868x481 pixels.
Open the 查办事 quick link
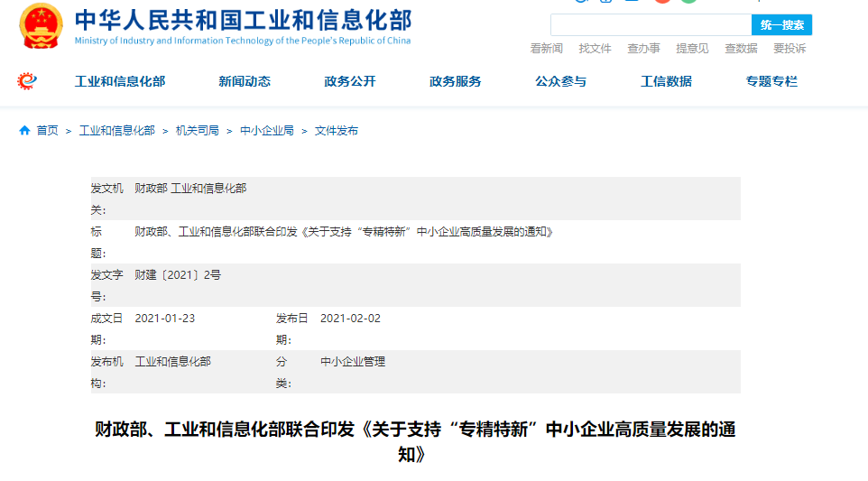(644, 49)
